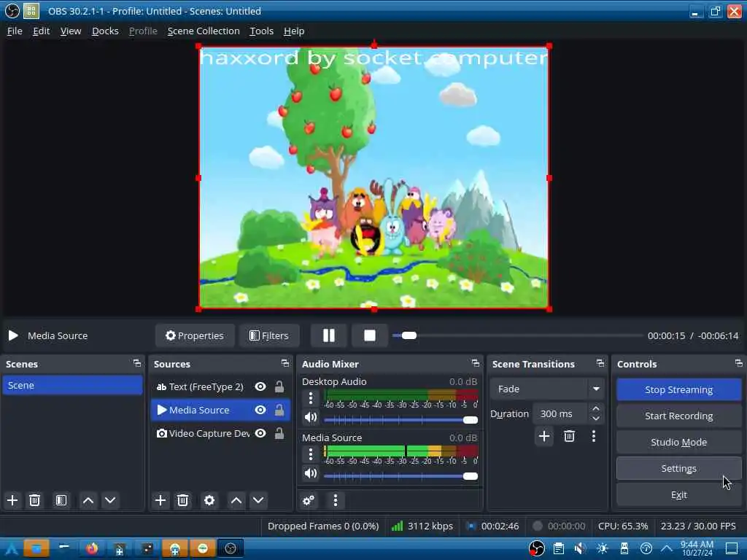
Task: Open transition properties three-dot menu
Action: (594, 436)
